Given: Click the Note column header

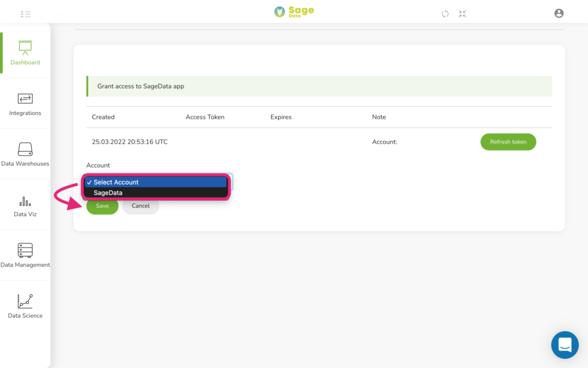Looking at the screenshot, I should click(x=379, y=117).
